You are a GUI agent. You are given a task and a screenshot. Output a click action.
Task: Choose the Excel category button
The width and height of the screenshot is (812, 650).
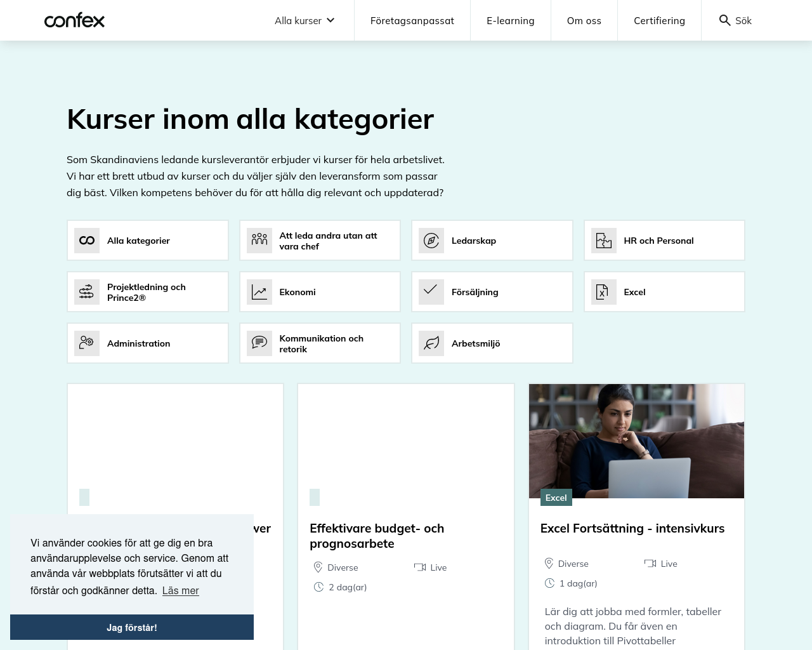(664, 292)
